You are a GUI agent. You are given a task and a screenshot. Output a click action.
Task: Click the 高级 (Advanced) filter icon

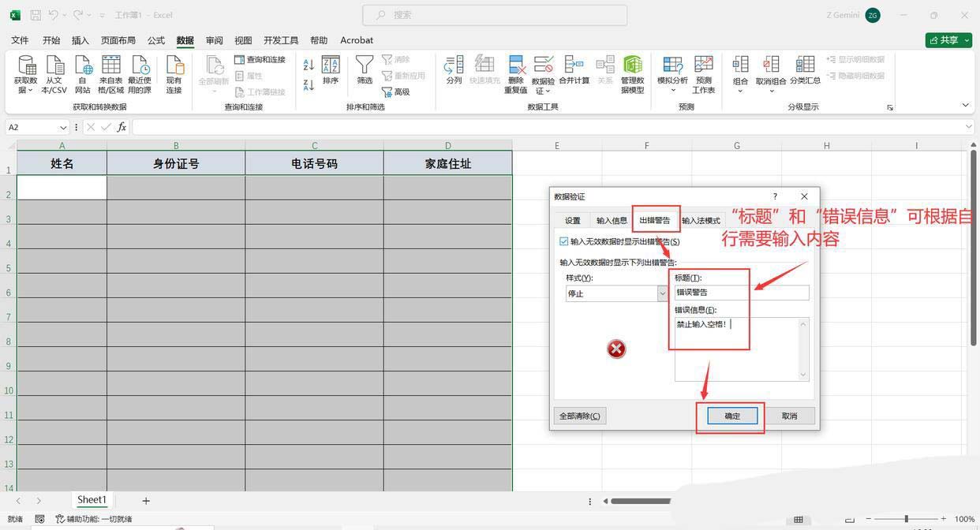tap(396, 91)
